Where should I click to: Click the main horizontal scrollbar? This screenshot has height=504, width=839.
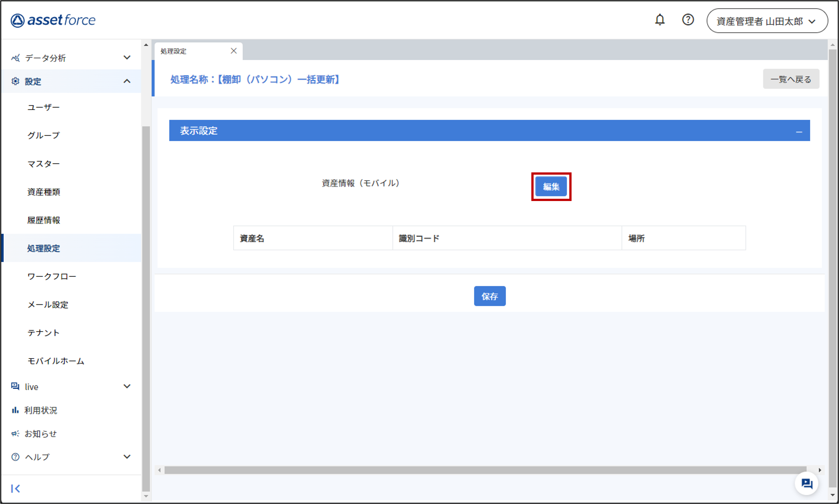(485, 470)
